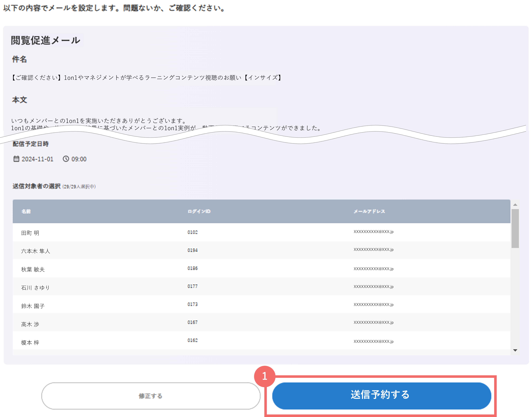
Task: Click login ID 0162
Action: pyautogui.click(x=193, y=340)
